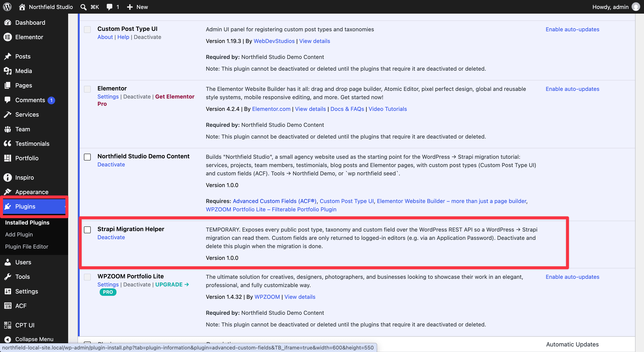The image size is (644, 352).
Task: Open Add Plugin submenu item
Action: (x=19, y=234)
